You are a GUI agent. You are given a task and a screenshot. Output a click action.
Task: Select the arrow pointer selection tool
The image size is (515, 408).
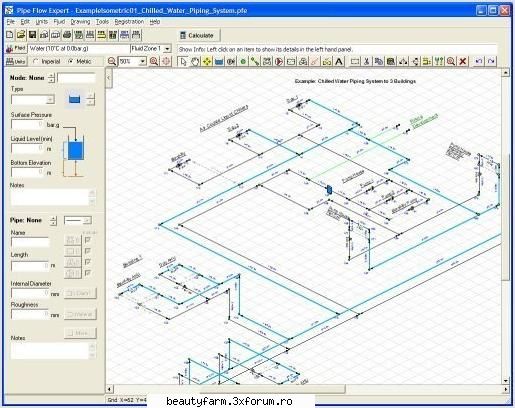tap(183, 61)
